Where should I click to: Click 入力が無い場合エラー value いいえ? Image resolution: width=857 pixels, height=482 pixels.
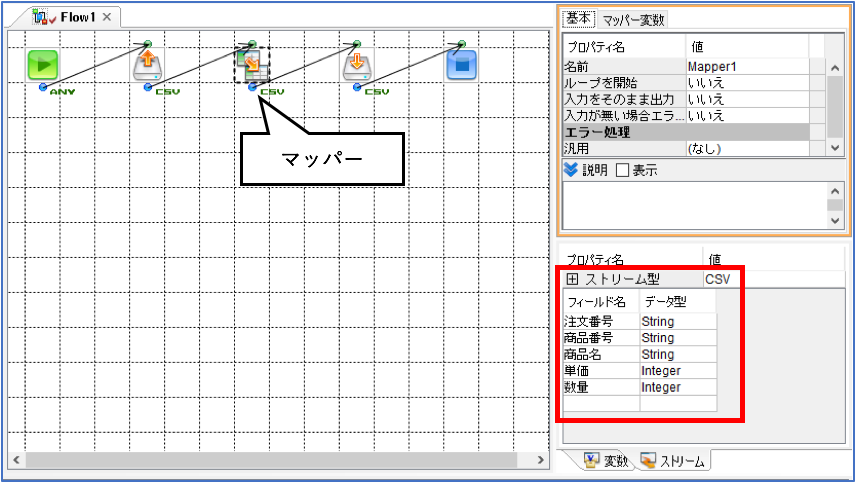(747, 116)
